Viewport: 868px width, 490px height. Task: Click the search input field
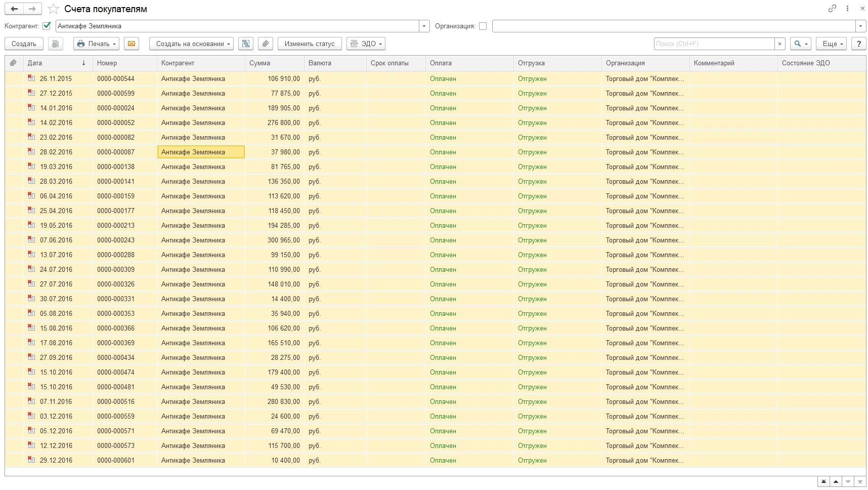pyautogui.click(x=713, y=44)
